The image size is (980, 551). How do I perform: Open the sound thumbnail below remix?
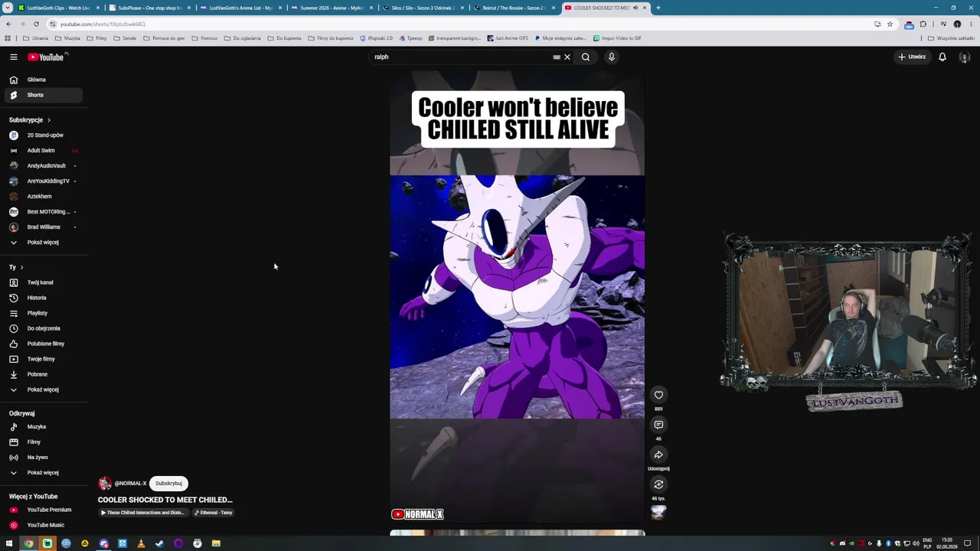tap(658, 512)
